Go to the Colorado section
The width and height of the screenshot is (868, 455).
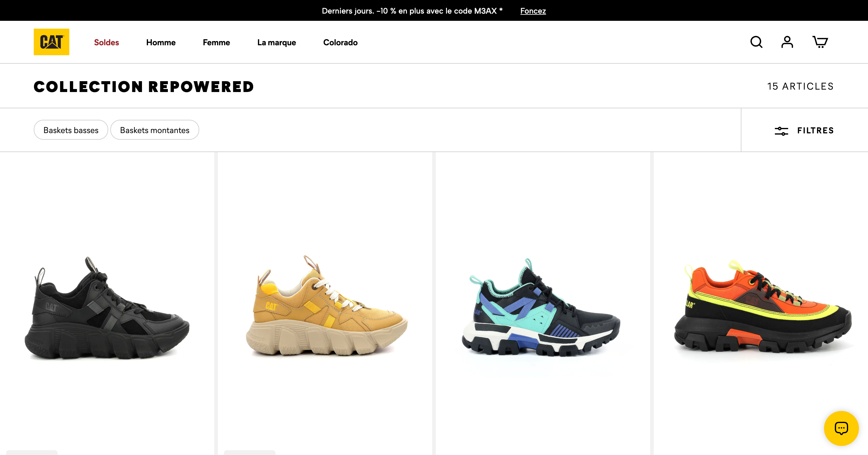pos(340,43)
